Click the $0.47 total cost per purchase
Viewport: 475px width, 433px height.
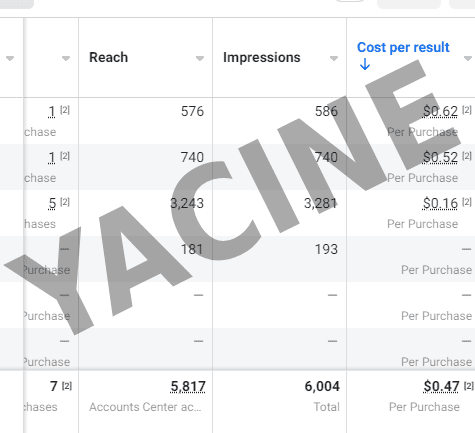click(x=441, y=387)
